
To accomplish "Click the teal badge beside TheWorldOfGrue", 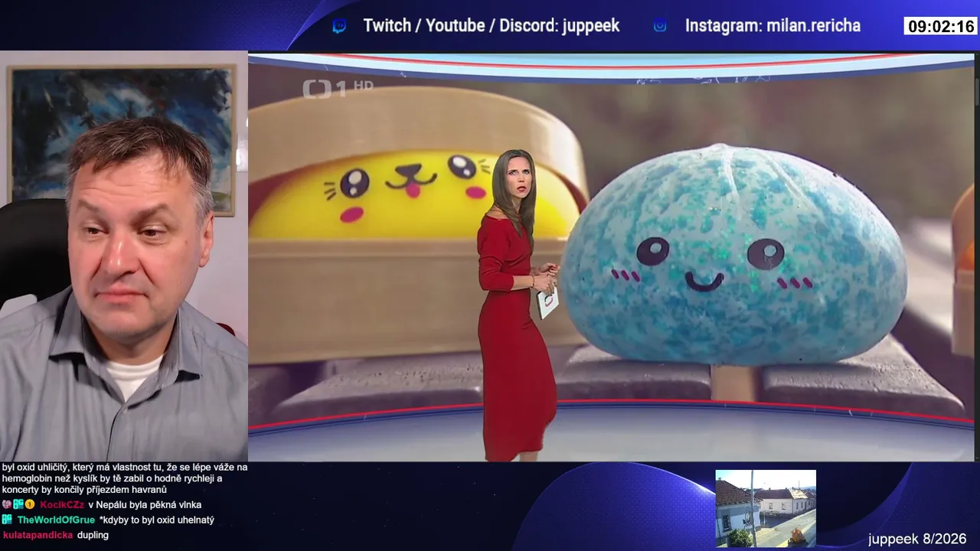I will 7,520.
